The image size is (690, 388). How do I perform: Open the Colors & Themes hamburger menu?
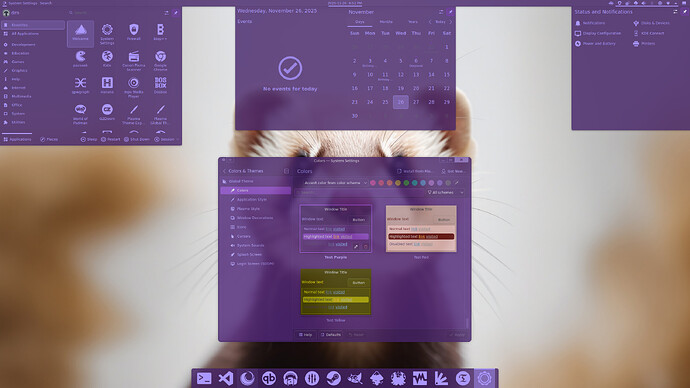click(x=286, y=171)
